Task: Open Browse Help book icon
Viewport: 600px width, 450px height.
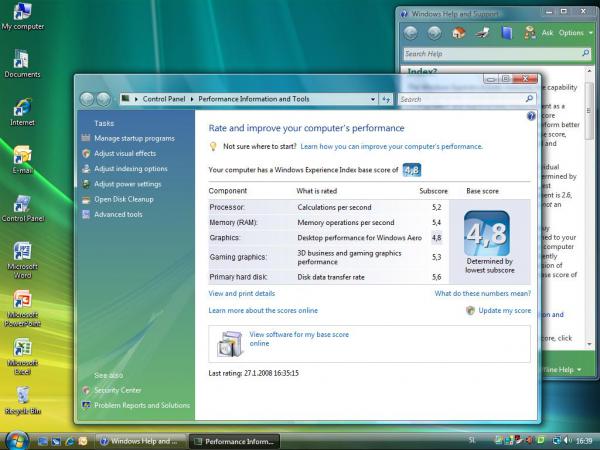Action: (507, 32)
